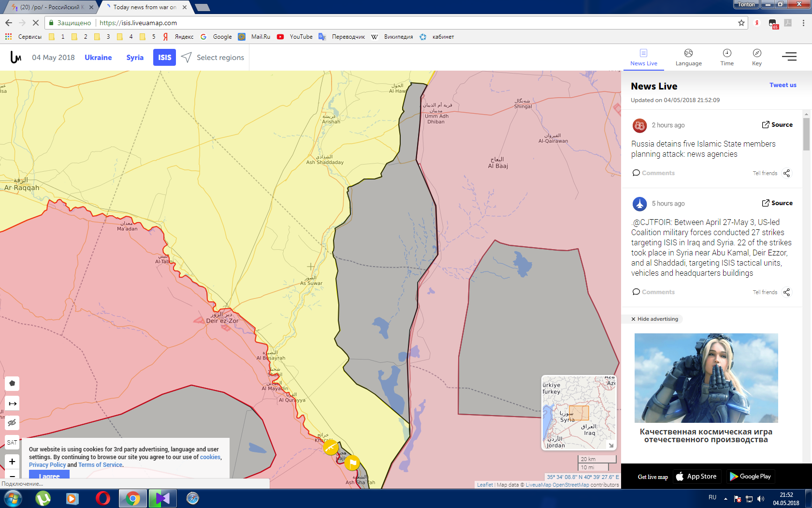Click the yellow flag marker on map
This screenshot has height=508, width=812.
point(352,463)
